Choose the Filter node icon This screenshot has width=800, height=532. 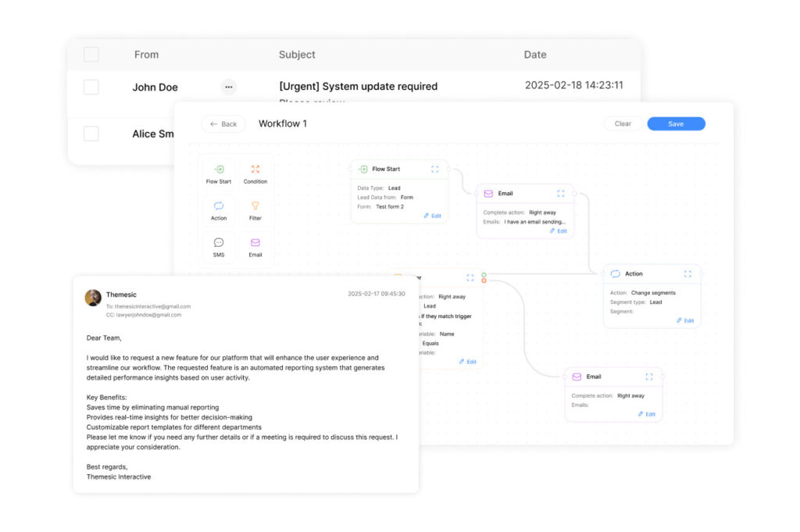point(255,206)
